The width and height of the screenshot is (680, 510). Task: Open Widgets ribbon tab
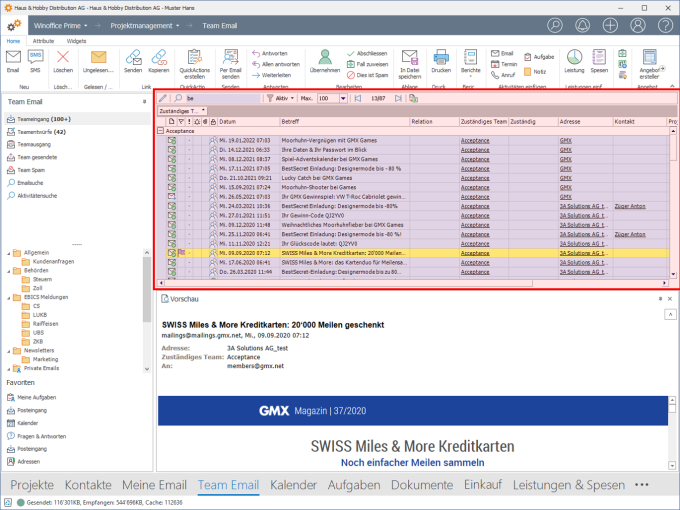pos(76,41)
